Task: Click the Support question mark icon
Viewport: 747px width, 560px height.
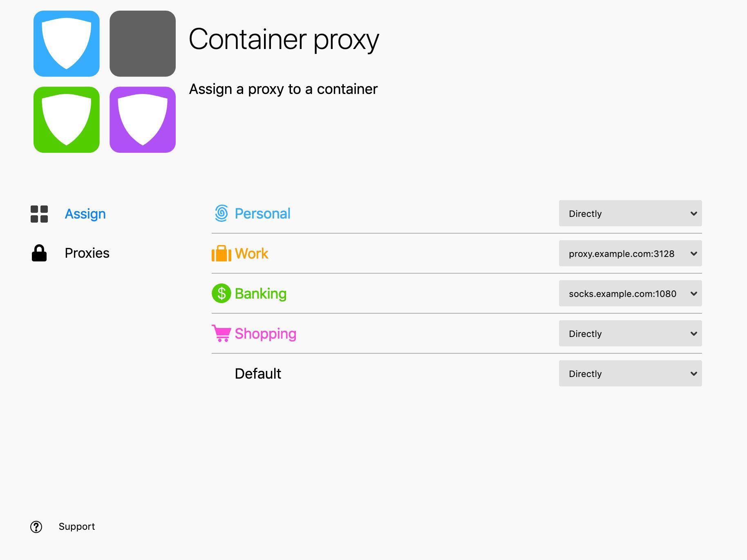Action: click(36, 527)
